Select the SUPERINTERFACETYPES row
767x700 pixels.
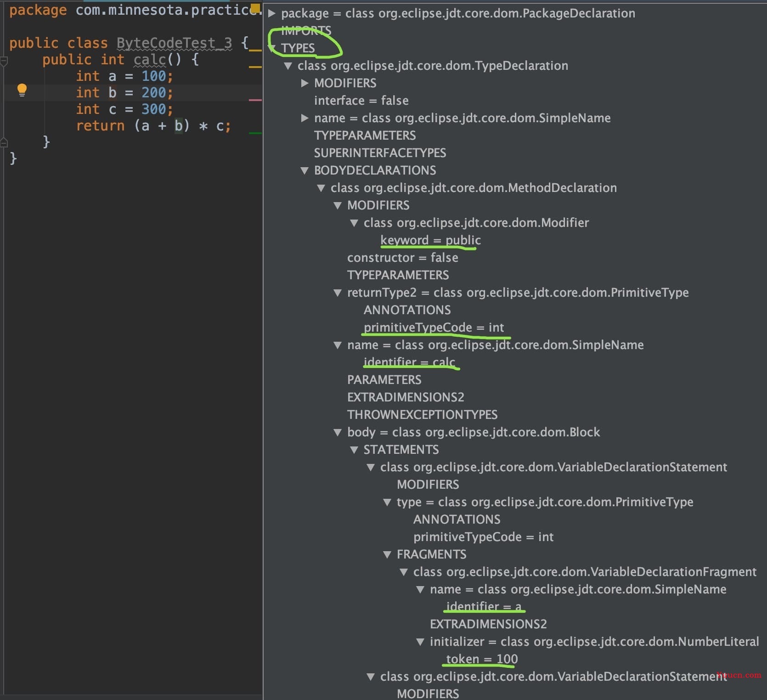pyautogui.click(x=380, y=153)
